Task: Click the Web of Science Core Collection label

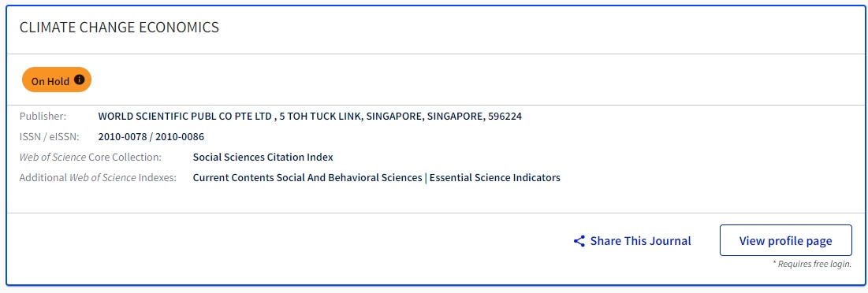Action: [x=90, y=157]
